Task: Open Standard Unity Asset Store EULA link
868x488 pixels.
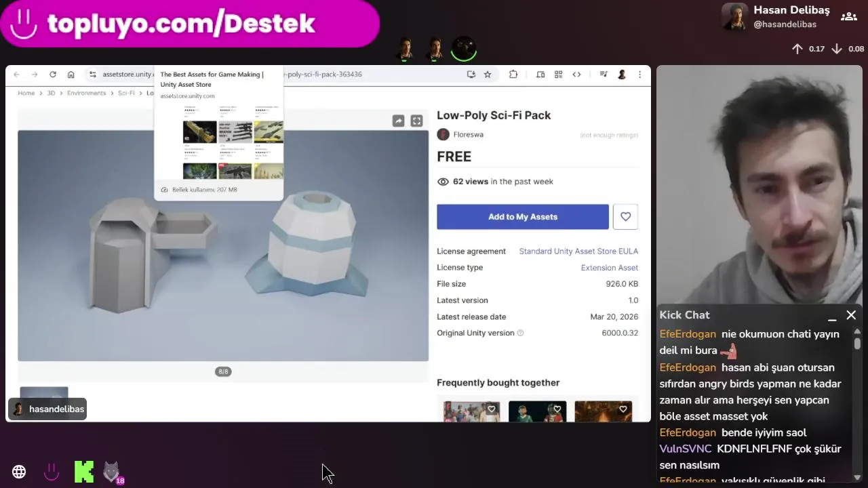Action: click(578, 251)
